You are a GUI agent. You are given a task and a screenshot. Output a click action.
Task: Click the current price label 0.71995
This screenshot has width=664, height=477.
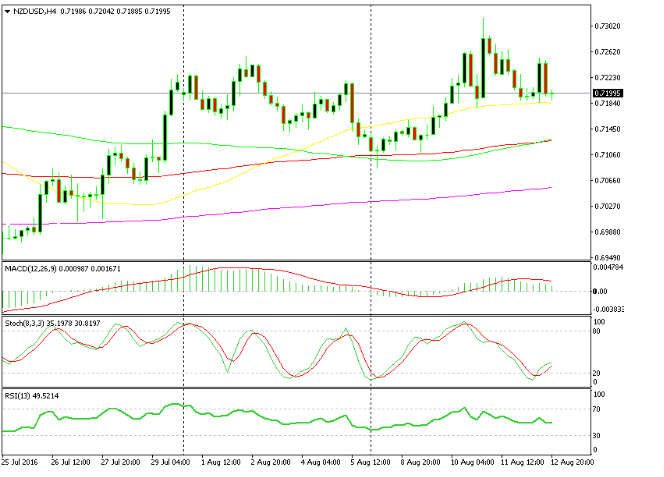[607, 93]
